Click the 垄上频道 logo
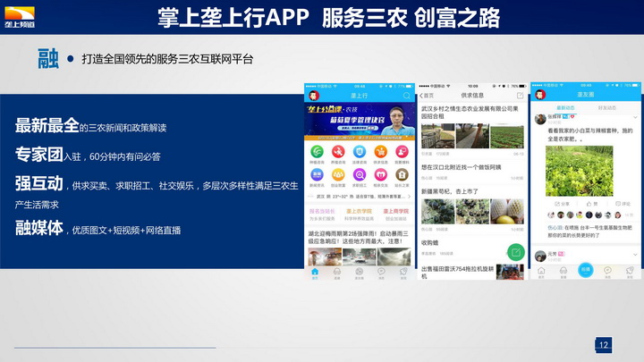 pos(20,17)
